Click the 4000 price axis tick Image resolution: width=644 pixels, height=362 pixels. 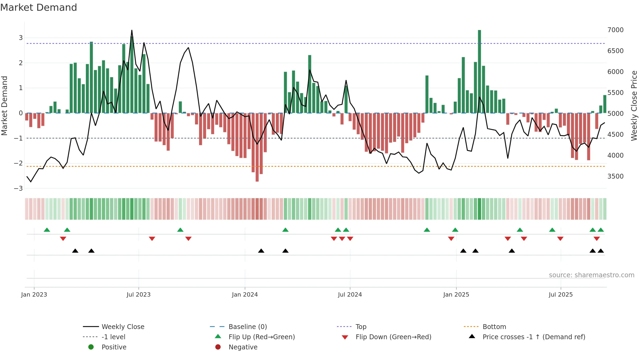[616, 155]
